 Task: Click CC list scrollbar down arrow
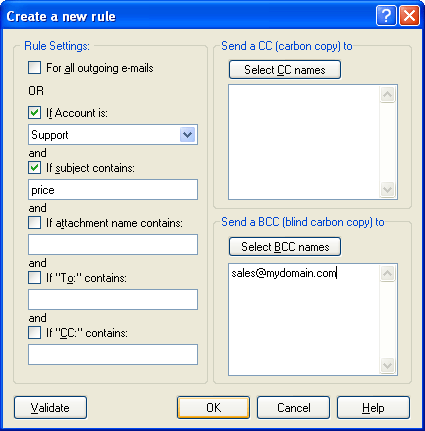[387, 190]
